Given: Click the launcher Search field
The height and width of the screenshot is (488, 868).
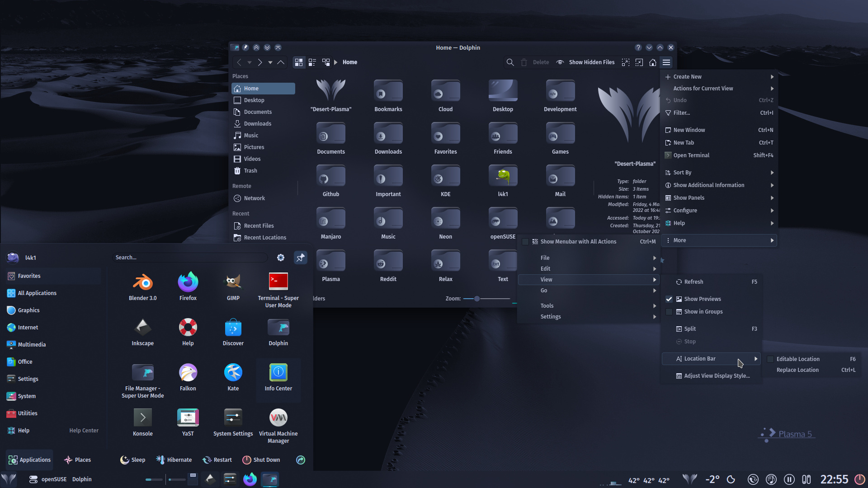Looking at the screenshot, I should coord(190,258).
